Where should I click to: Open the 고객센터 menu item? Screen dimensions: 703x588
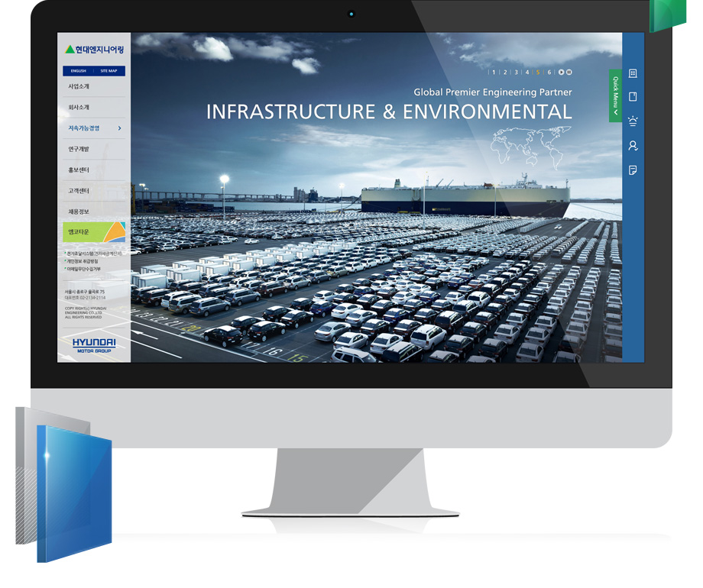(79, 191)
